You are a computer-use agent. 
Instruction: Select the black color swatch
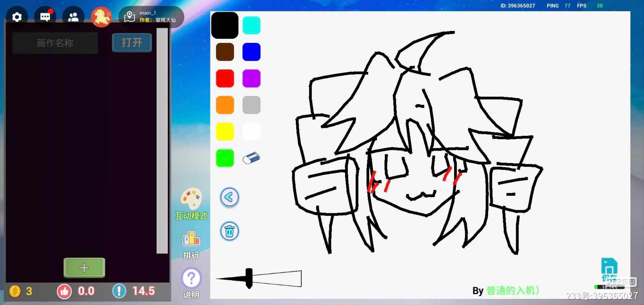225,25
